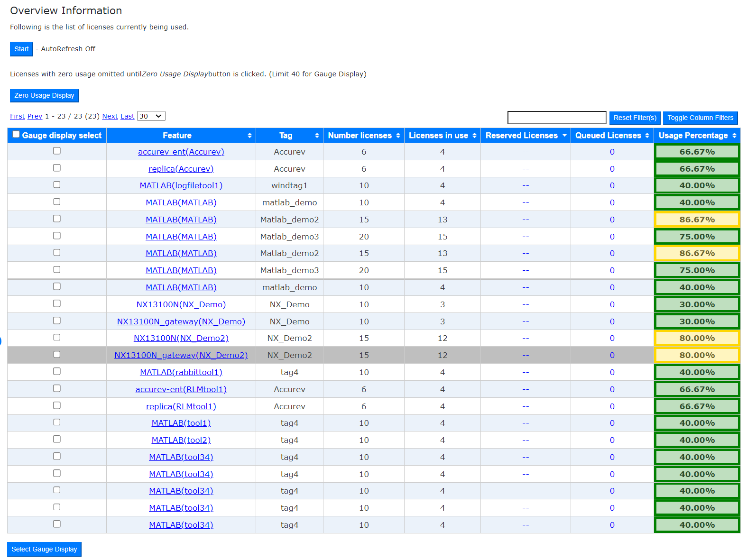The image size is (747, 560).
Task: Check the box for MATLAB(rabbittool1) row
Action: (x=57, y=371)
